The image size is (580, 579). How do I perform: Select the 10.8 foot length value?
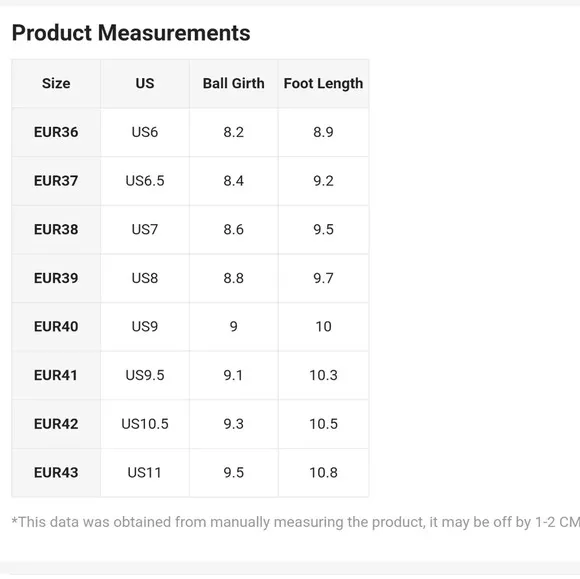tap(323, 473)
